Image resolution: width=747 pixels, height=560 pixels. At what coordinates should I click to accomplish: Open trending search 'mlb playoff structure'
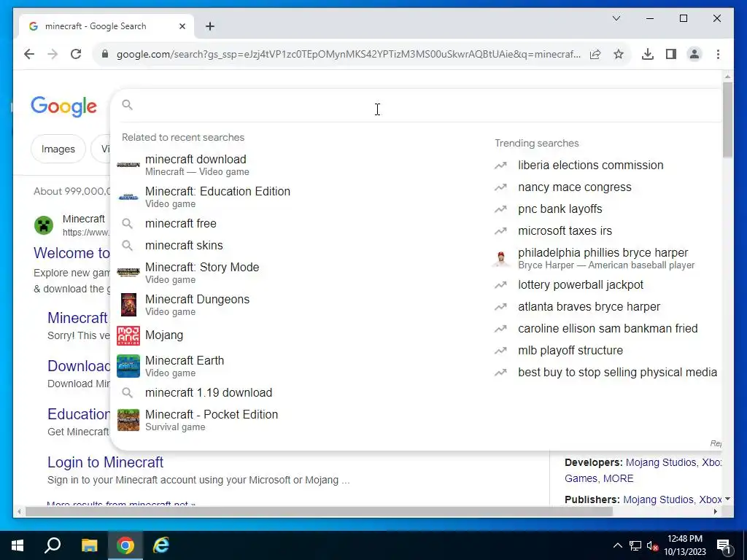(606, 351)
